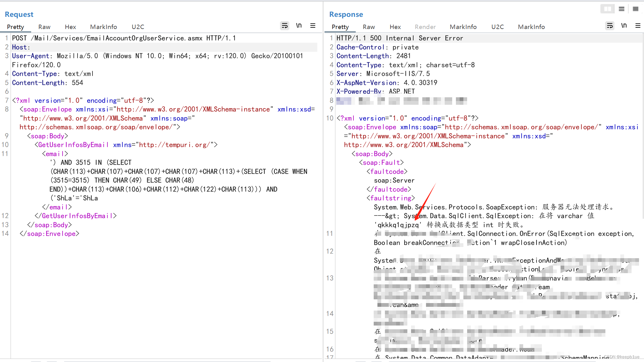Click the Cache-Control private header
This screenshot has height=362, width=644.
(x=378, y=47)
